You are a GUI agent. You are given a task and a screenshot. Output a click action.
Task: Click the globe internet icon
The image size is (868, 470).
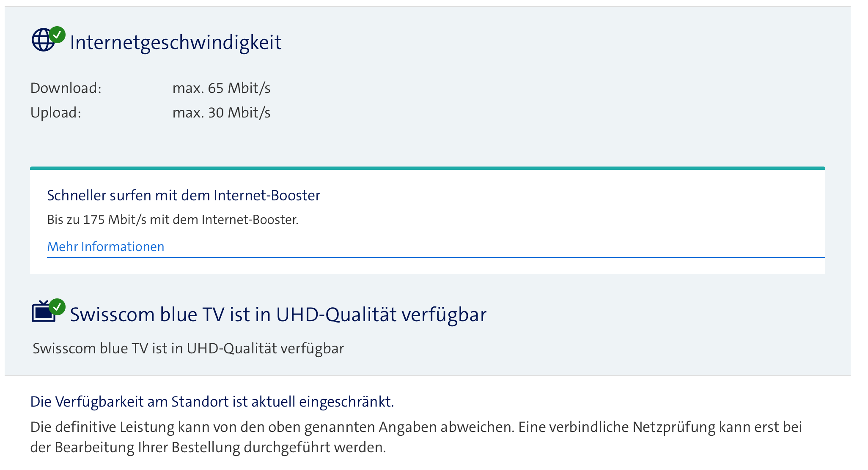tap(42, 41)
